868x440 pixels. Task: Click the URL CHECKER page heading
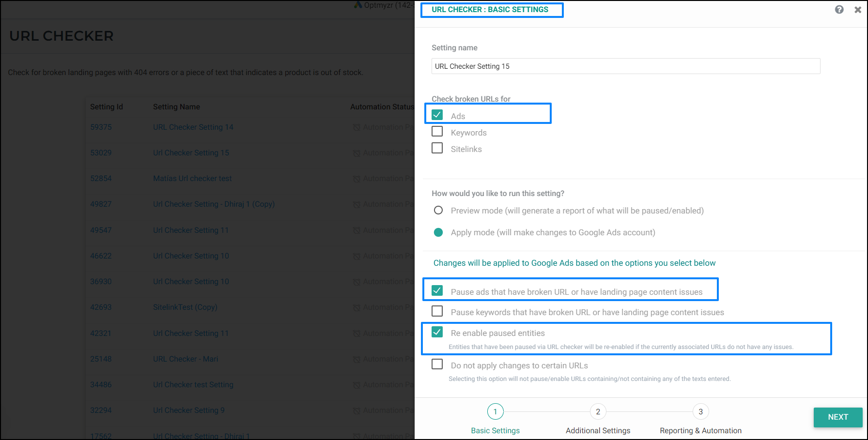62,36
